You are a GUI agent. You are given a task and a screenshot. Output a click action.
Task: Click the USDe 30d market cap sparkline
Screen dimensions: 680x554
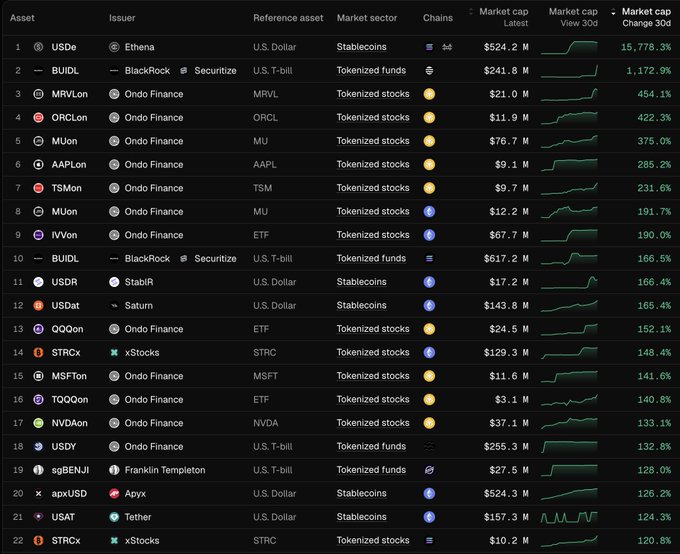[x=569, y=47]
